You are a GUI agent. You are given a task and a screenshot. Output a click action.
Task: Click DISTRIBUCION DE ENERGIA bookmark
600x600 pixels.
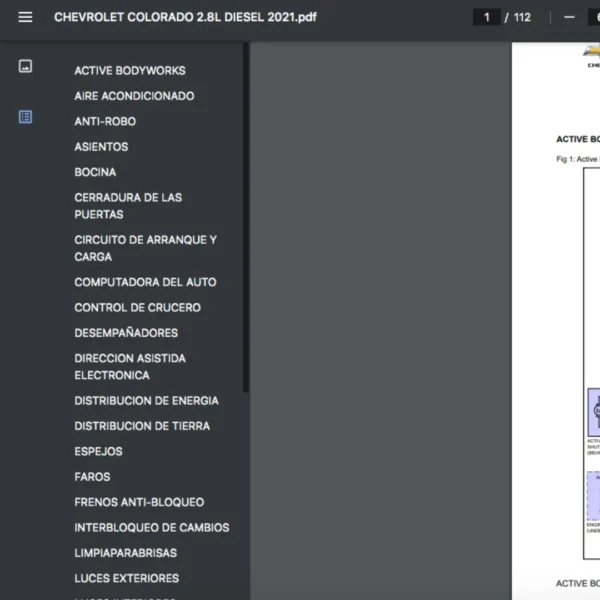coord(146,401)
